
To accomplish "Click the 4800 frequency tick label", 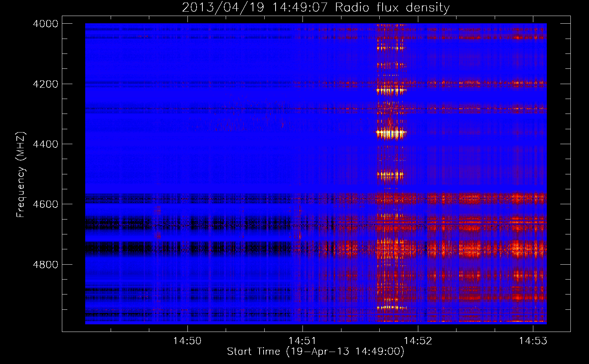I will pyautogui.click(x=45, y=264).
